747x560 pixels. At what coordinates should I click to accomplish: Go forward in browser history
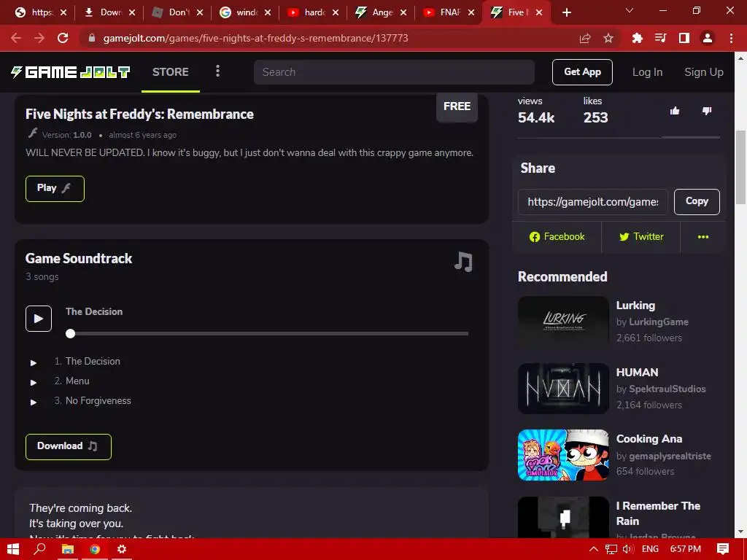(39, 38)
